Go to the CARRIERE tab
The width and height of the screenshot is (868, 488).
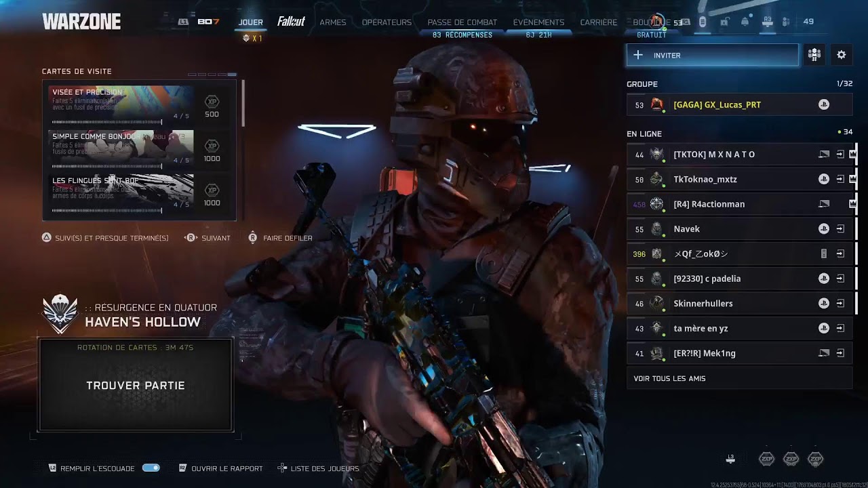pyautogui.click(x=599, y=22)
